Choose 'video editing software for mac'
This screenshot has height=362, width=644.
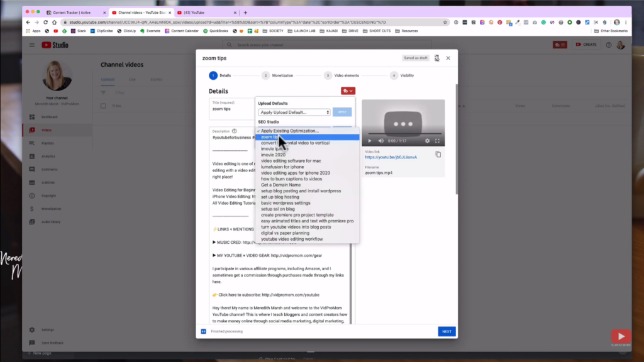tap(307, 161)
